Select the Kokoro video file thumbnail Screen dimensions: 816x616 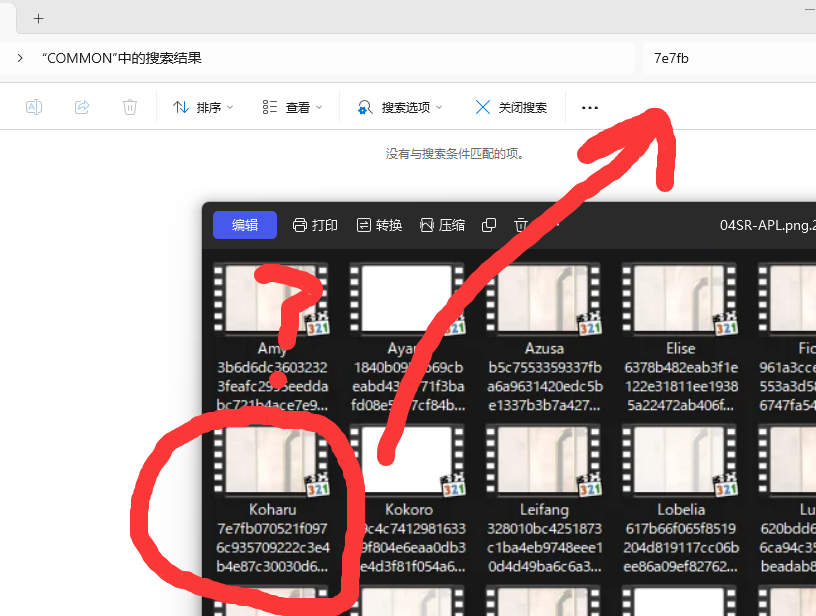click(x=407, y=460)
